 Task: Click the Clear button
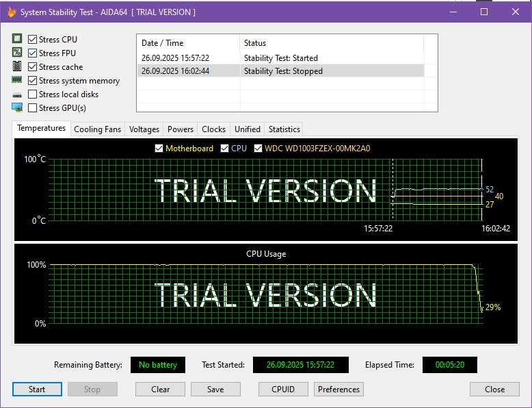(160, 390)
